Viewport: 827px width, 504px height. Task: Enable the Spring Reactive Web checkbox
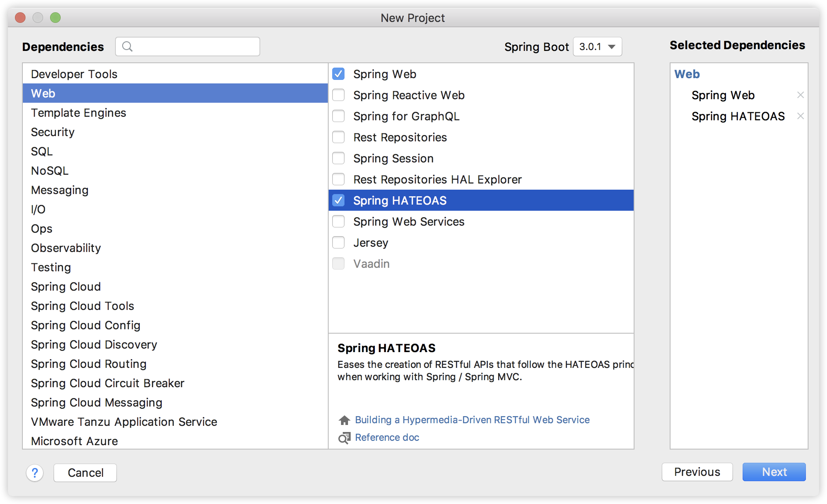click(338, 95)
